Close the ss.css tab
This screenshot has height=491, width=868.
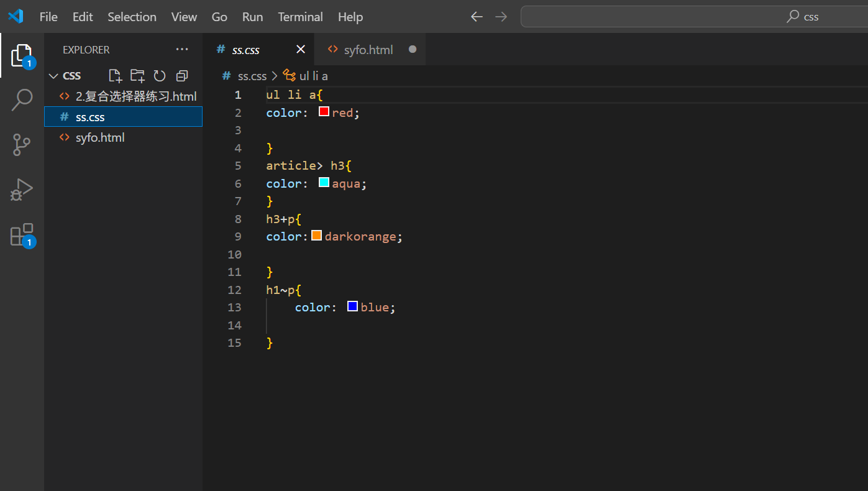pyautogui.click(x=301, y=49)
